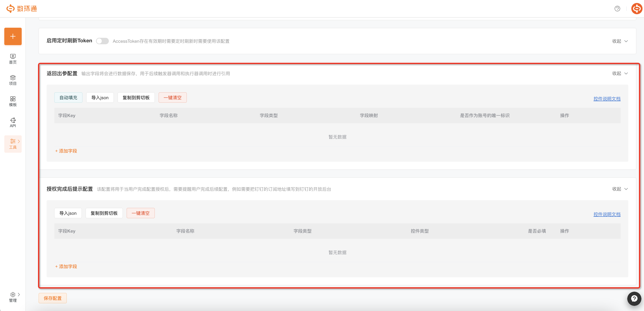Open 管理 settings in the sidebar
Image resolution: width=644 pixels, height=311 pixels.
click(13, 297)
